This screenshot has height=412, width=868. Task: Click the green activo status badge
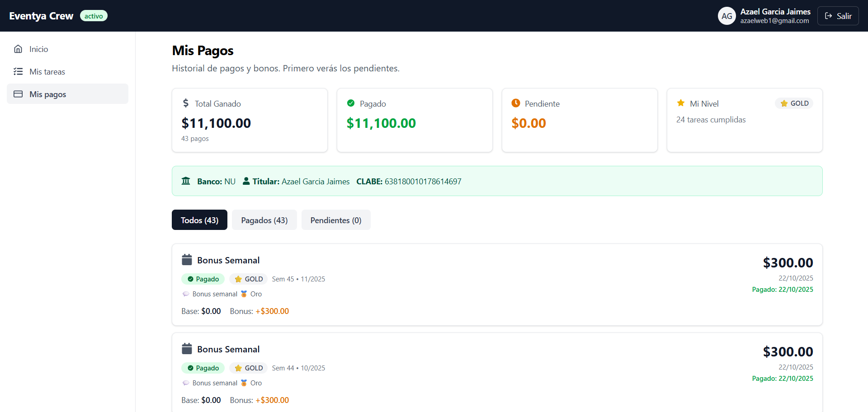[94, 16]
